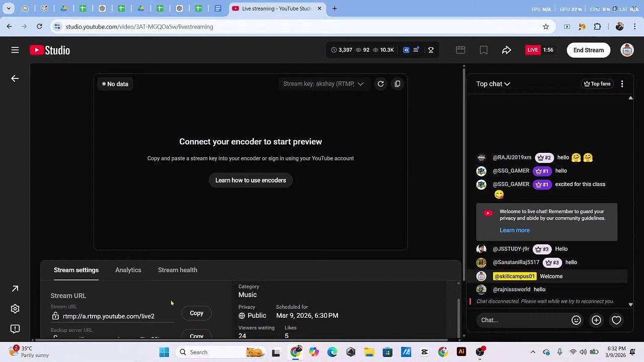Switch to the Stream settings tab
This screenshot has width=644, height=362.
(76, 270)
